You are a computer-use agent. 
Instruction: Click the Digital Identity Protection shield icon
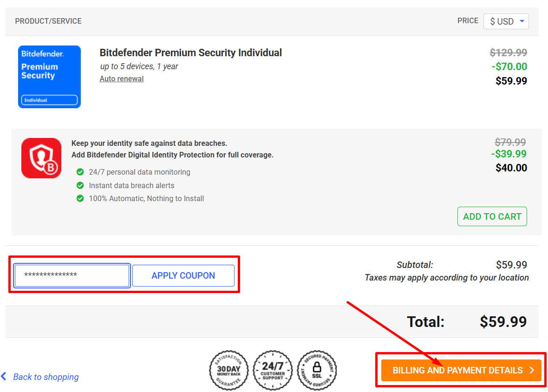pos(41,158)
